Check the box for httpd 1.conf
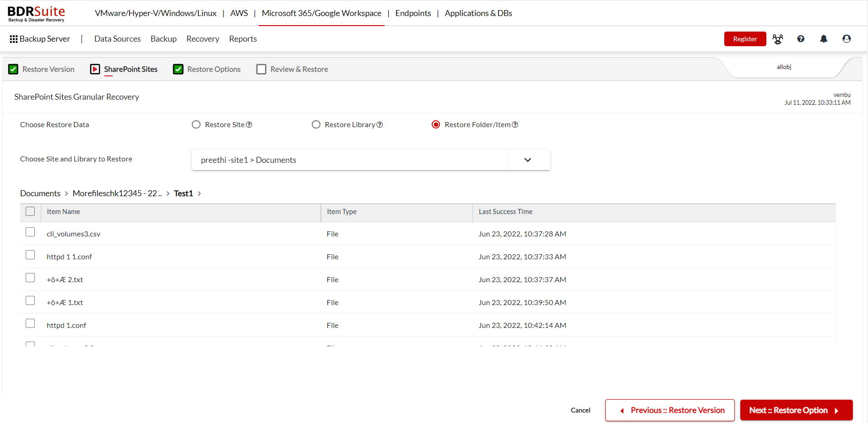The height and width of the screenshot is (423, 868). 30,323
